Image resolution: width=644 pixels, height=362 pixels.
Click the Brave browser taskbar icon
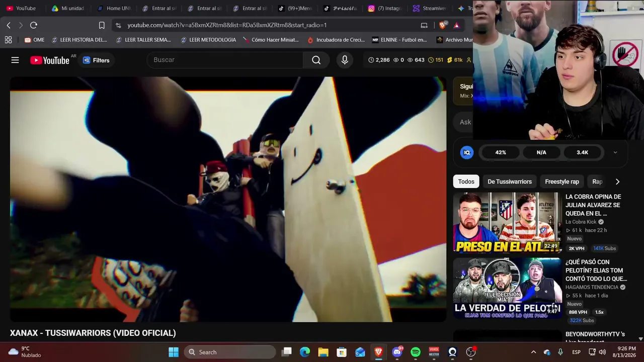tap(378, 352)
